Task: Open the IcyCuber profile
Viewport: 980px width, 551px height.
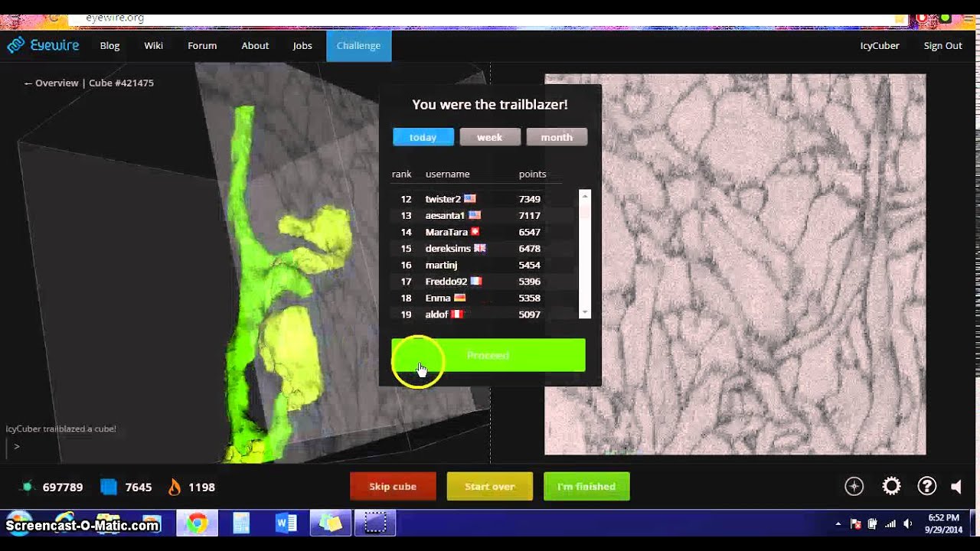Action: (x=880, y=46)
